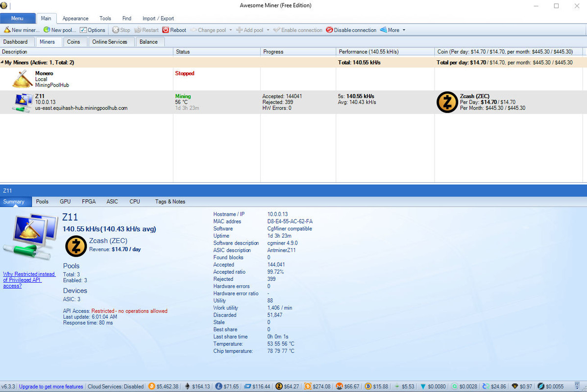The image size is (587, 392).
Task: Open the Change pool dropdown arrow
Action: pyautogui.click(x=231, y=30)
